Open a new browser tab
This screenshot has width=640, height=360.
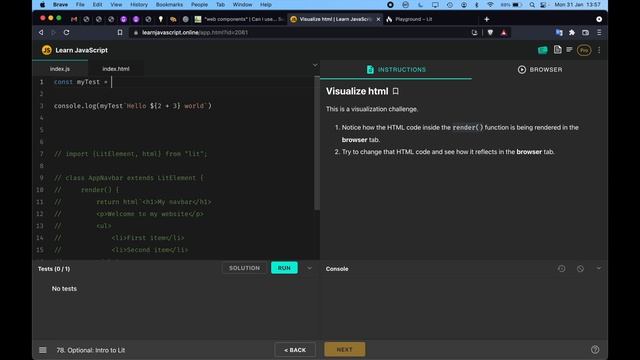pyautogui.click(x=487, y=19)
